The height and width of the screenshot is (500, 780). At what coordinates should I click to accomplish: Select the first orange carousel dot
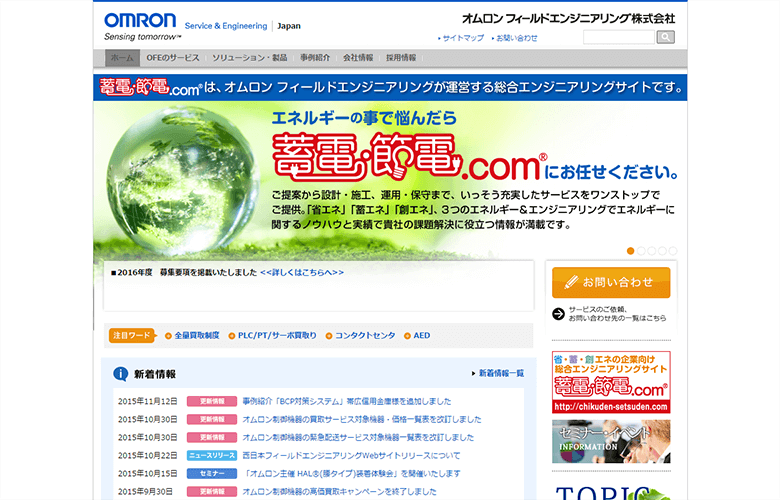tap(630, 251)
